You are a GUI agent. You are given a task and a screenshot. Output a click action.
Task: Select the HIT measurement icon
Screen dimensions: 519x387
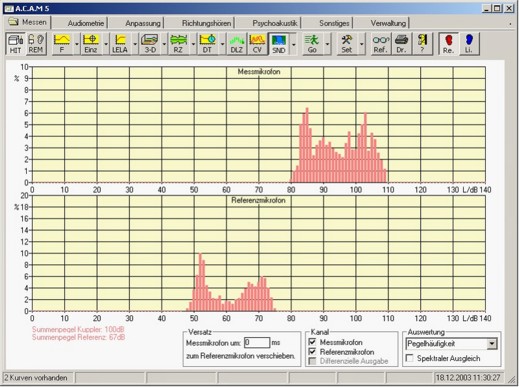coord(15,44)
